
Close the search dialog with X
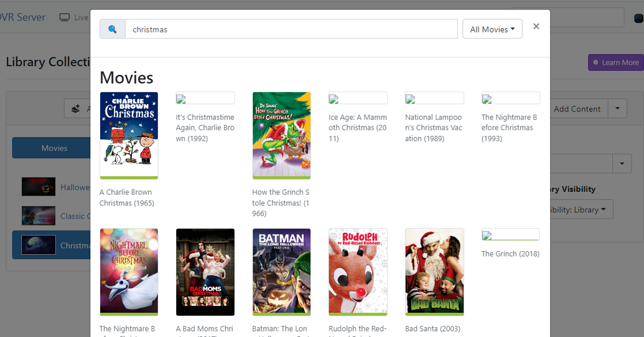536,26
